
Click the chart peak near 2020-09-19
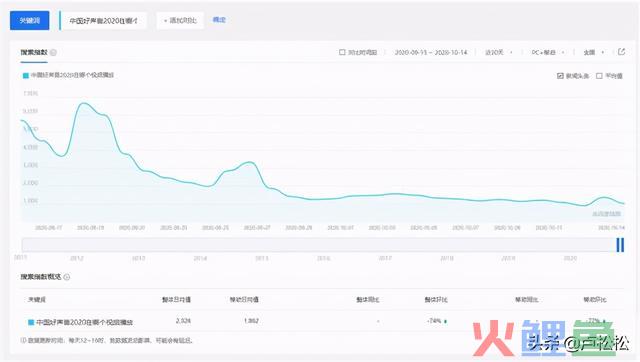pos(84,104)
